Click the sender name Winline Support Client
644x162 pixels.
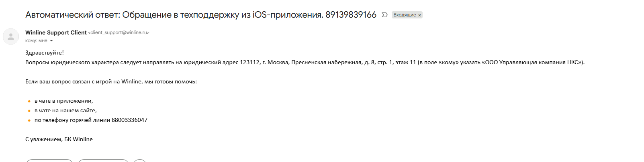click(56, 32)
